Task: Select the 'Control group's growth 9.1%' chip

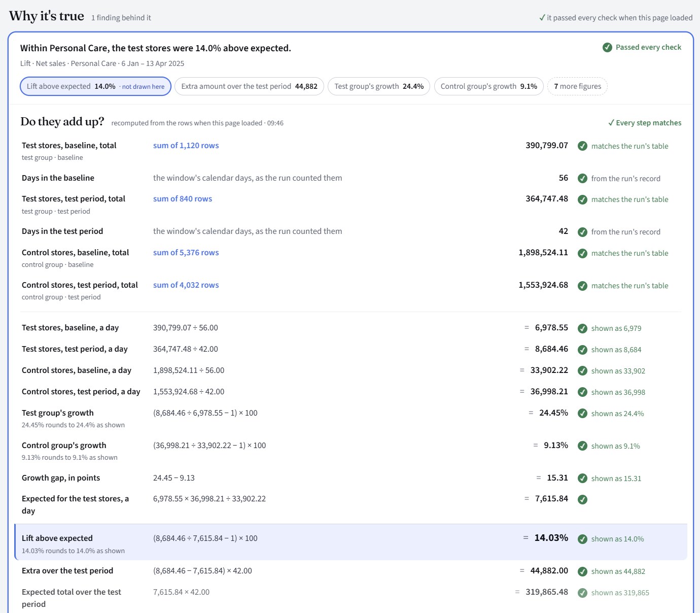Action: [x=489, y=86]
